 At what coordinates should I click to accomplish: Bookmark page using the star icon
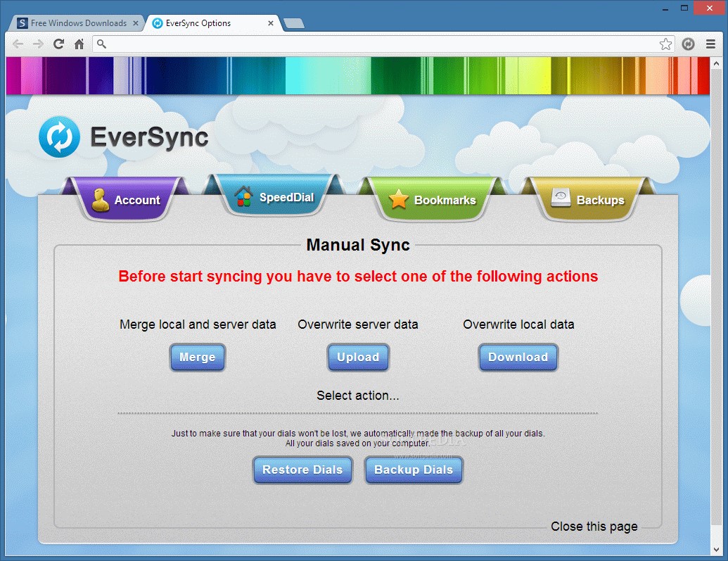click(x=665, y=44)
